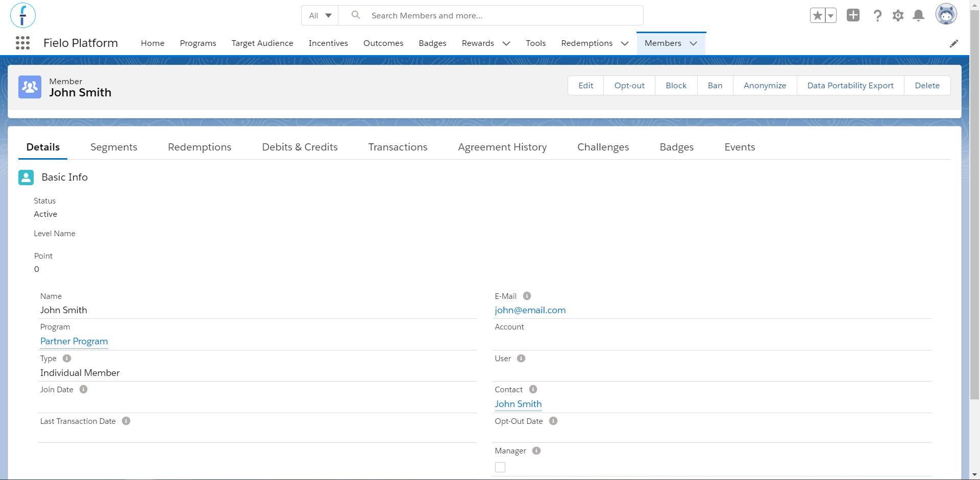This screenshot has width=980, height=480.
Task: Open the Tools nav item
Action: click(536, 43)
